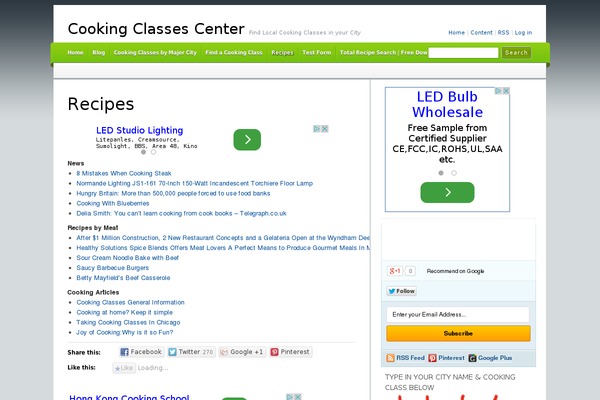600x400 pixels.
Task: Open the Google Plus sidebar link
Action: [491, 358]
